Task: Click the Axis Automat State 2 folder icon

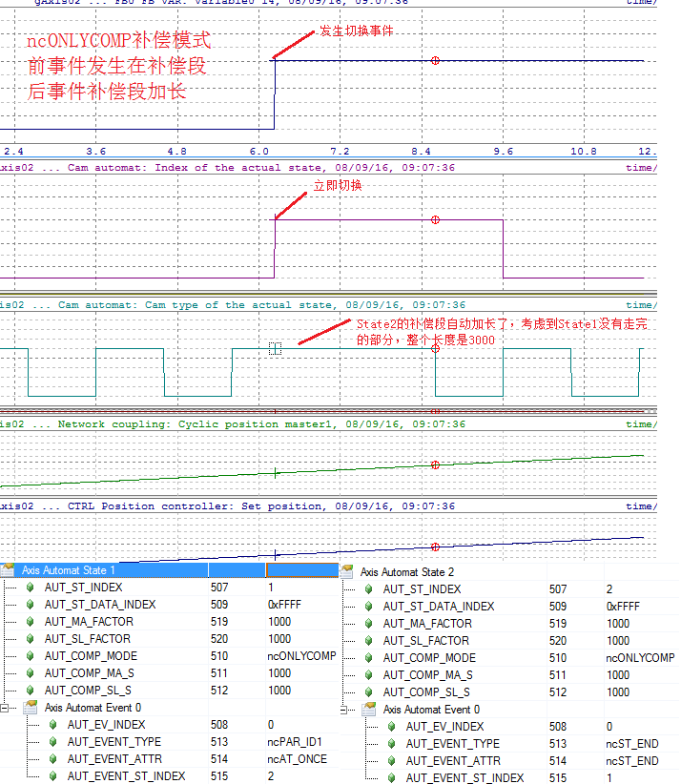Action: 346,571
